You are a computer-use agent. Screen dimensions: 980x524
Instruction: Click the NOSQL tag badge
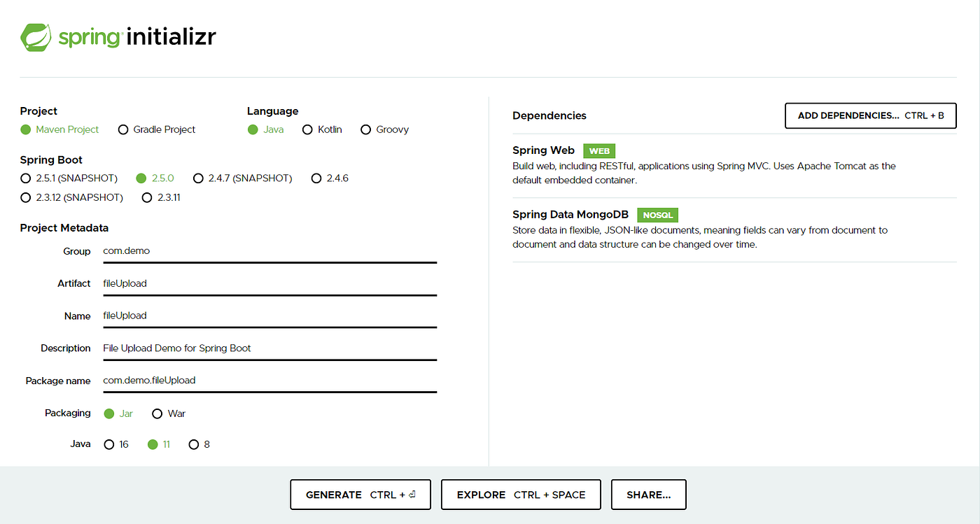[x=657, y=215]
